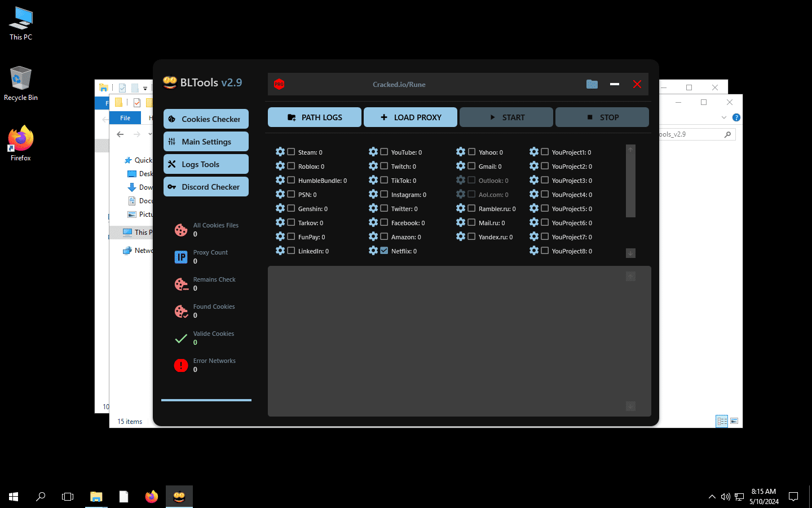The image size is (812, 508).
Task: Switch Explorer to details view
Action: point(722,421)
